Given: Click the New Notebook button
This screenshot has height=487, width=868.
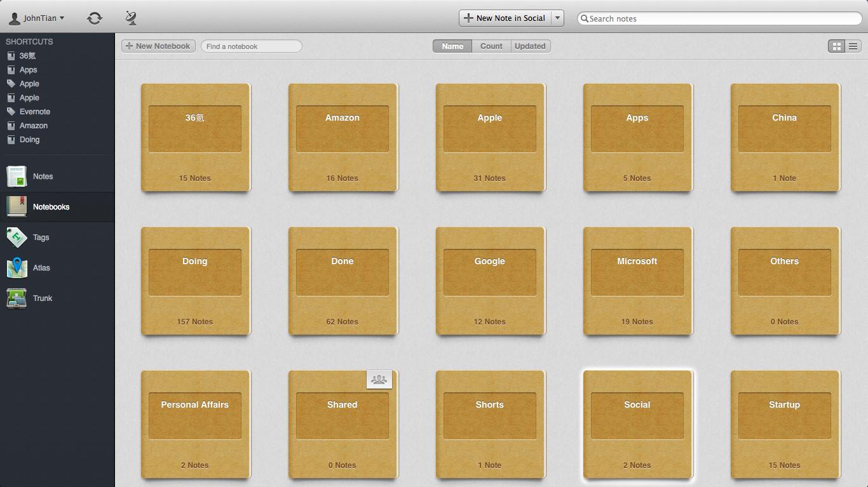Looking at the screenshot, I should (x=158, y=46).
